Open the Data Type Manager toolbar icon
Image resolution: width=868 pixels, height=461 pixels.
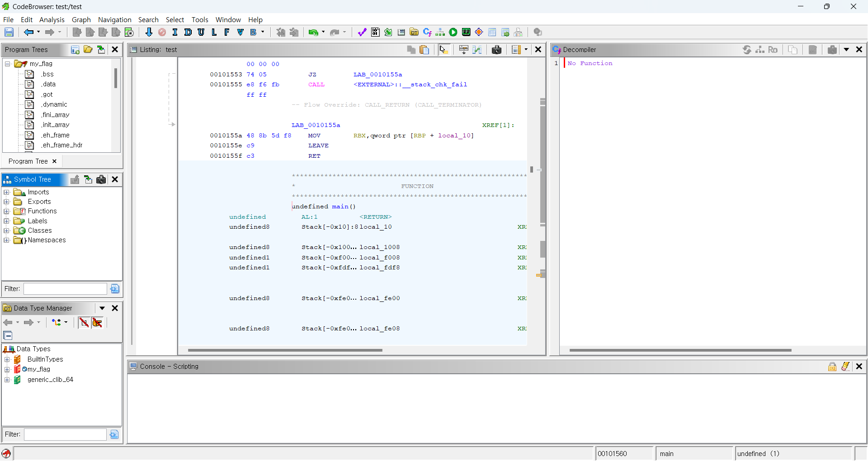coord(414,32)
